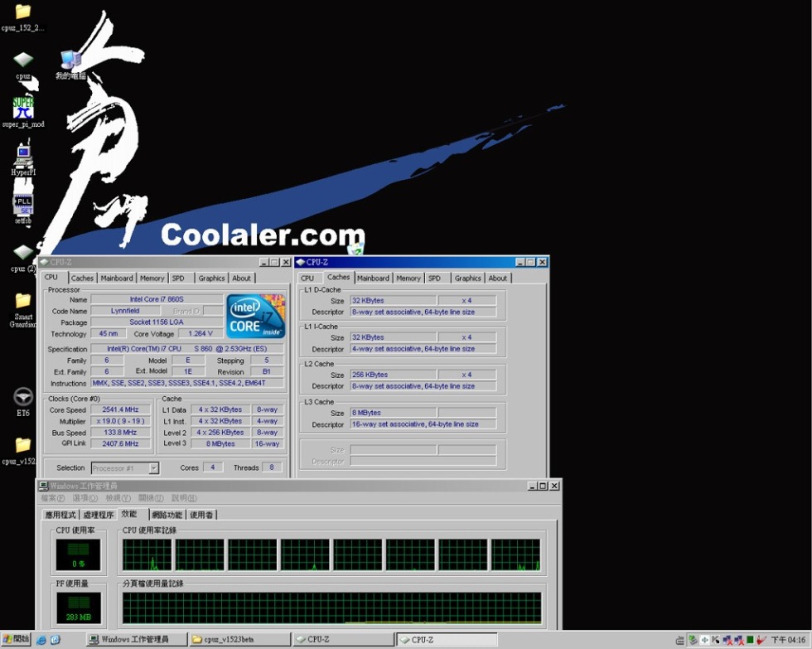Click the CPU 使用率 0% meter
This screenshot has height=649, width=812.
[78, 555]
